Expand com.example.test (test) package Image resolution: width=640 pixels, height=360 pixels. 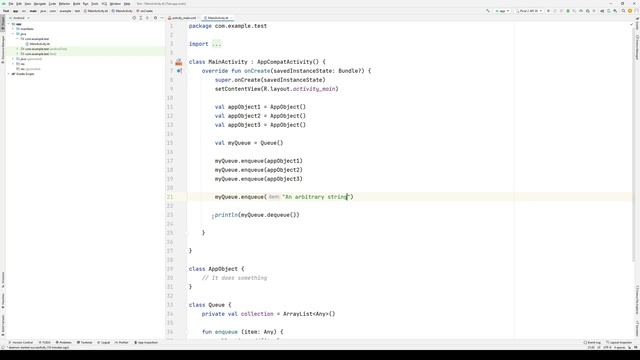[x=18, y=54]
